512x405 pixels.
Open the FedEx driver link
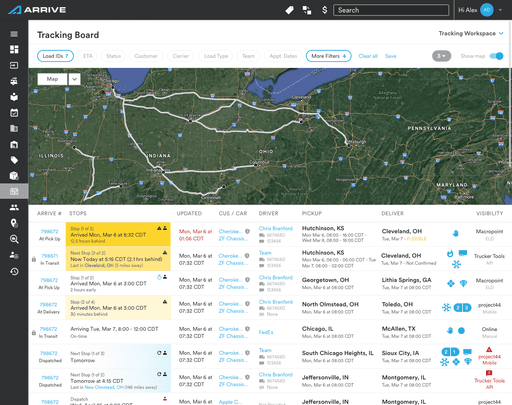coord(266,332)
